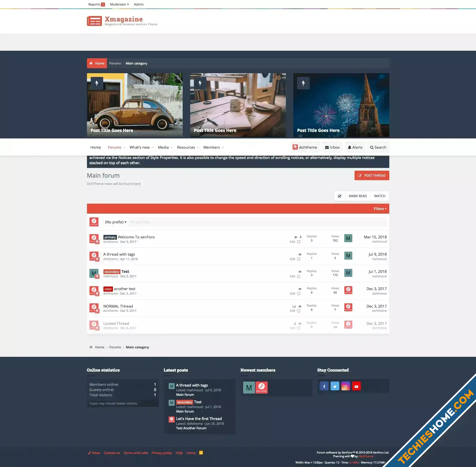This screenshot has width=476, height=467.
Task: Open the Privacy policy footer link
Action: pos(162,453)
